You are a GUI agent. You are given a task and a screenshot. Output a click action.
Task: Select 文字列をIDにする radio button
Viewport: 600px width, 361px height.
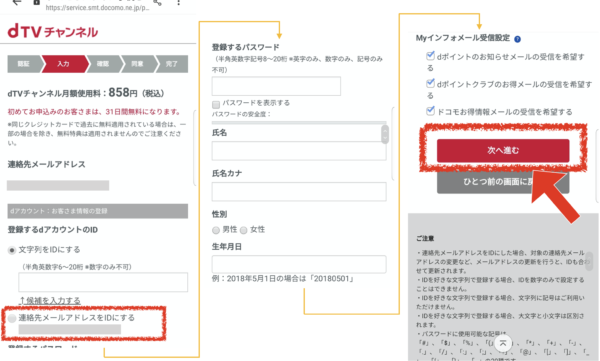click(x=12, y=250)
